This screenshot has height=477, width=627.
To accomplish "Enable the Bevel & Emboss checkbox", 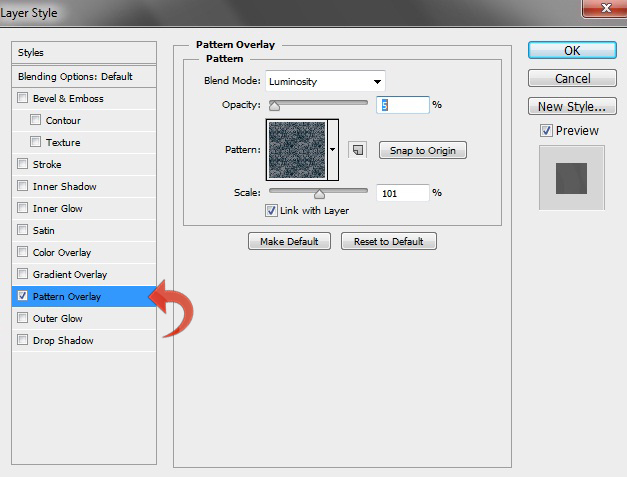I will click(x=23, y=99).
